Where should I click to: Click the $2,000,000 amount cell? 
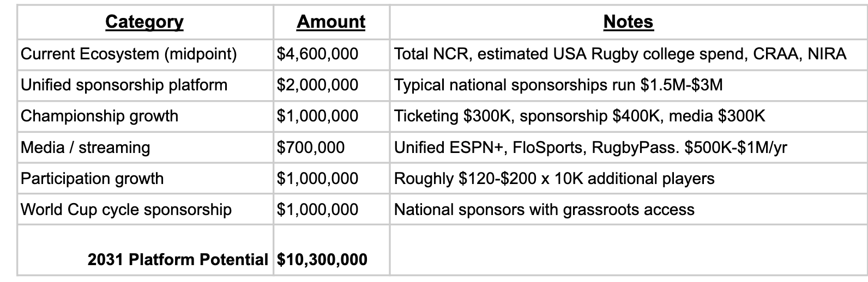point(318,85)
